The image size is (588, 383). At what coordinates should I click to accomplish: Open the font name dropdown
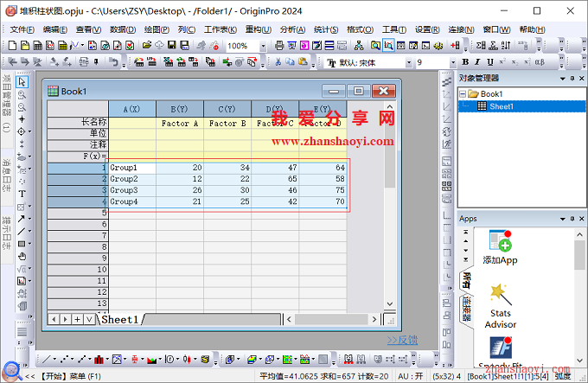[x=409, y=62]
